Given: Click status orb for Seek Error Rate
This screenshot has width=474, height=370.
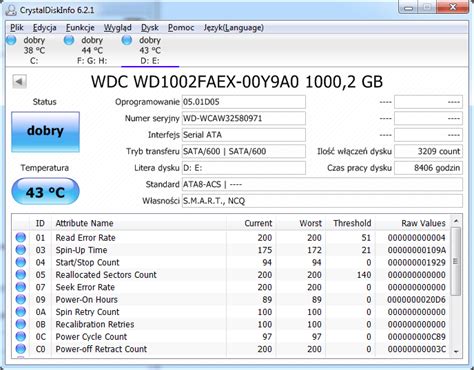Looking at the screenshot, I should [21, 287].
